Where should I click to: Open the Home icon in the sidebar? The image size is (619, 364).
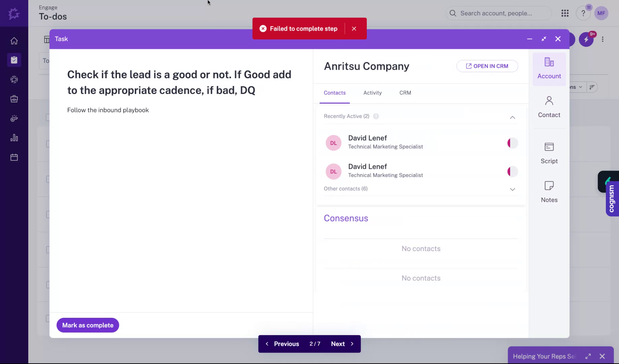pos(14,40)
